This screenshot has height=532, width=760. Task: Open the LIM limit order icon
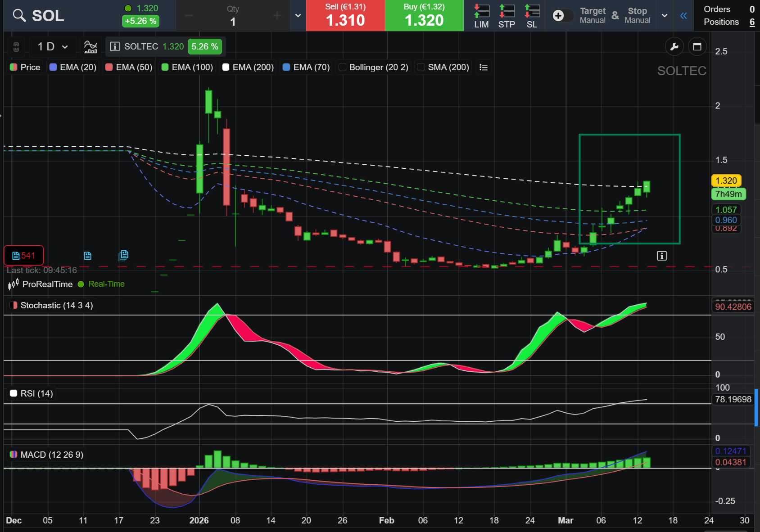coord(481,16)
